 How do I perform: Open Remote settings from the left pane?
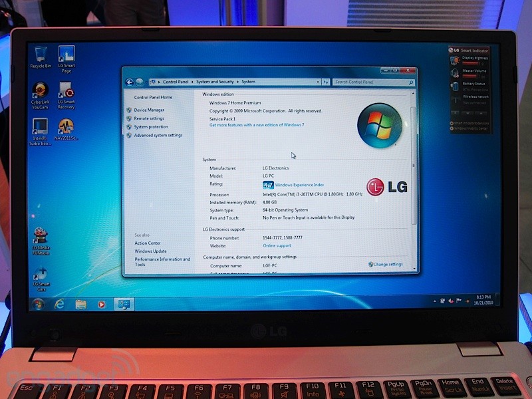pos(149,118)
